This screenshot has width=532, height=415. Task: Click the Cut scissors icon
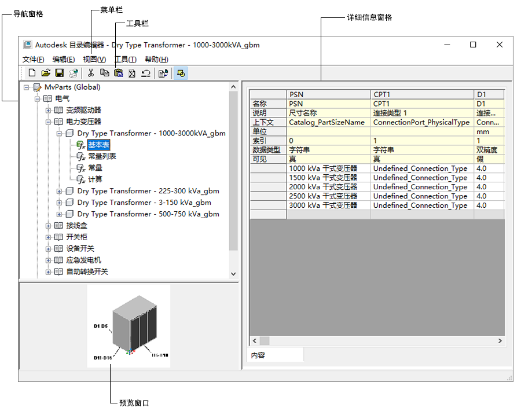click(90, 73)
